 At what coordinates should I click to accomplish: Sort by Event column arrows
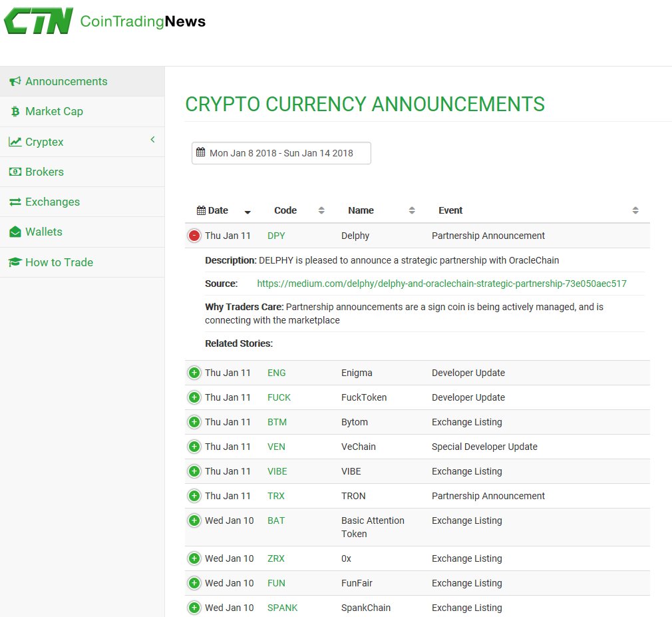[635, 210]
